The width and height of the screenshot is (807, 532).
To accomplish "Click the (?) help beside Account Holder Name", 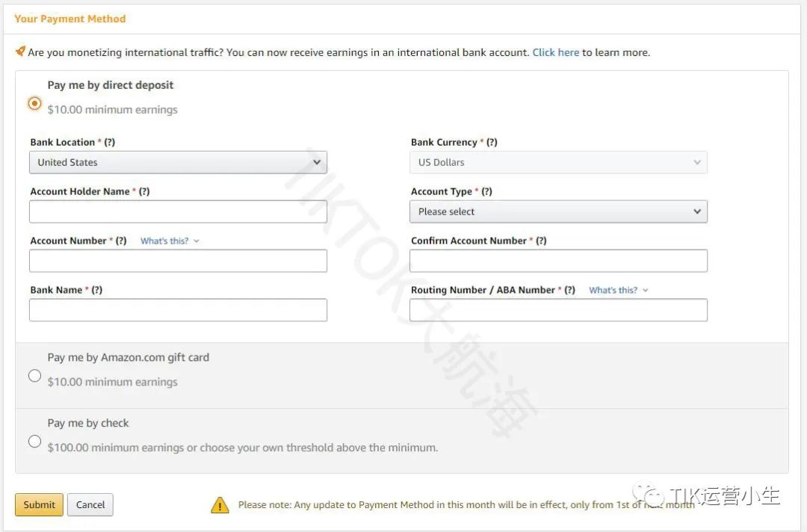I will 144,191.
